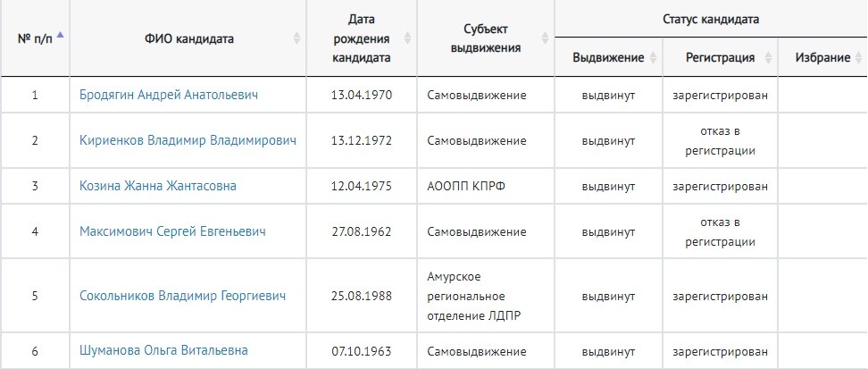The height and width of the screenshot is (369, 868).
Task: Select birth date cell 13.04.1970
Action: coord(362,95)
